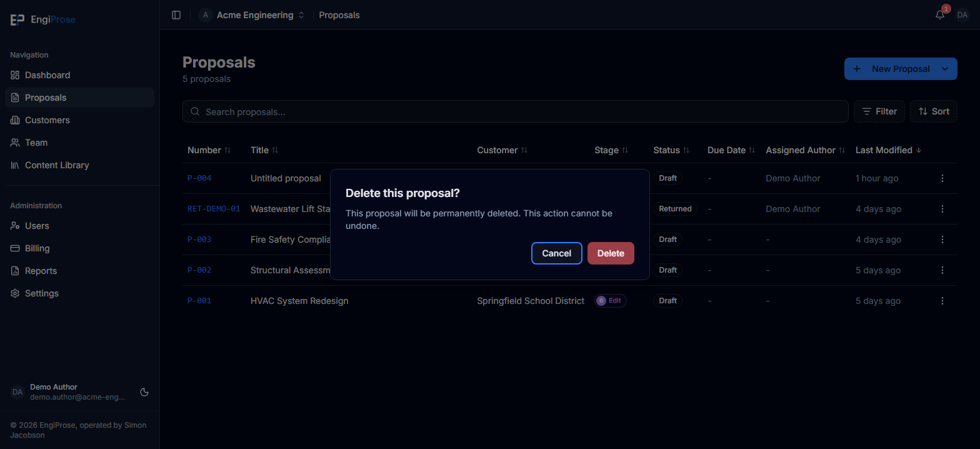Toggle the sidebar panel icon
The height and width of the screenshot is (449, 980).
(176, 15)
